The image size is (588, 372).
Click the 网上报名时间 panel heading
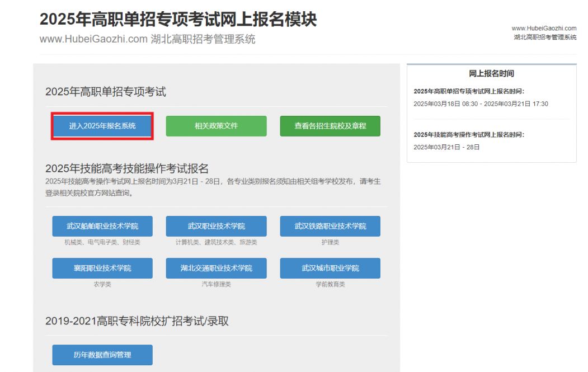tap(491, 73)
